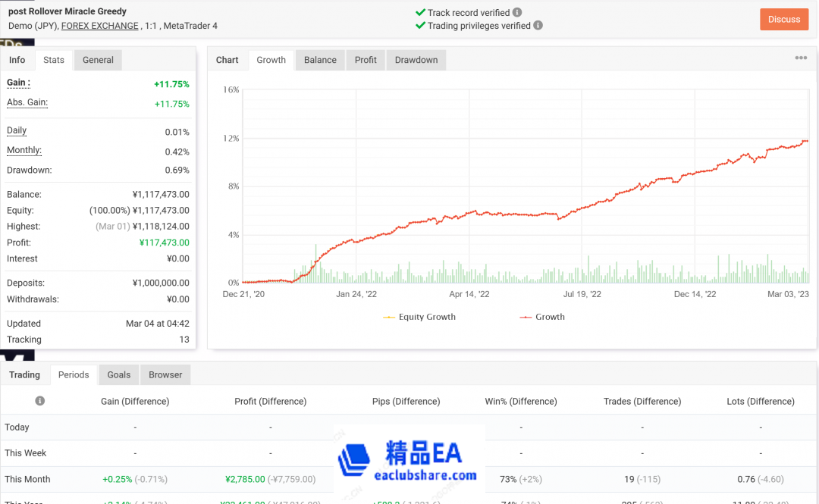This screenshot has width=819, height=504.
Task: Show the Profit chart tab
Action: 366,60
